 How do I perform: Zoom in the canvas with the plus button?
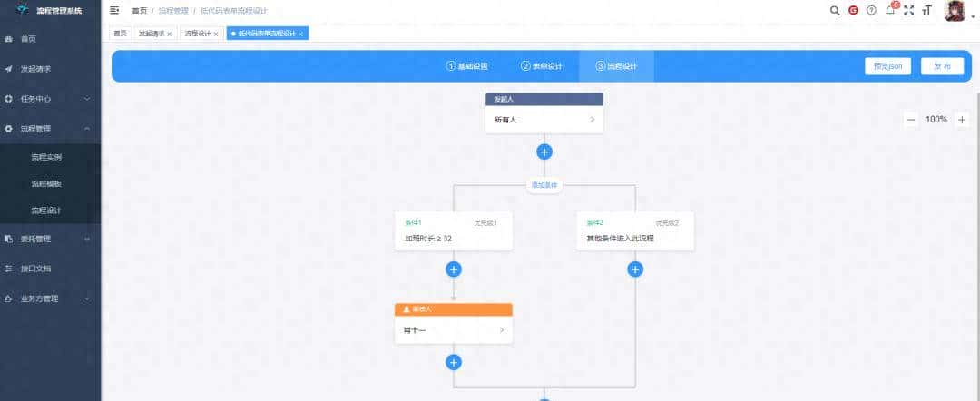962,120
